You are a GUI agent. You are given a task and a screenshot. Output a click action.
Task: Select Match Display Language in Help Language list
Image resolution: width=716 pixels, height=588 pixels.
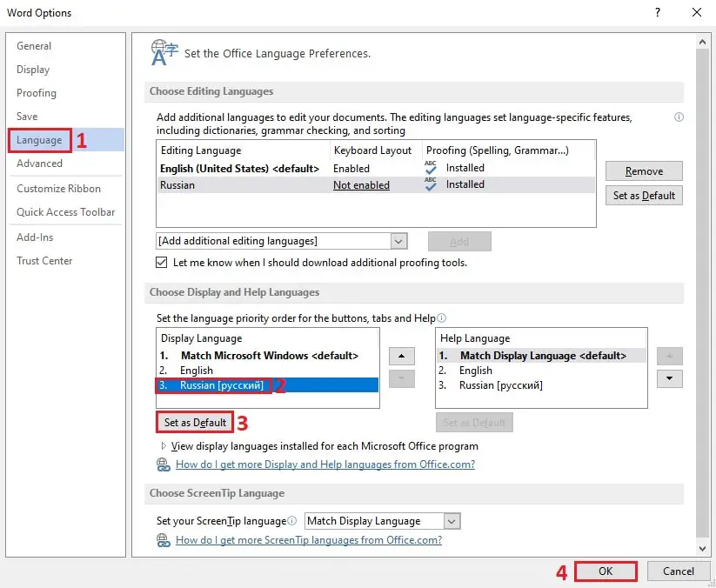click(x=541, y=355)
